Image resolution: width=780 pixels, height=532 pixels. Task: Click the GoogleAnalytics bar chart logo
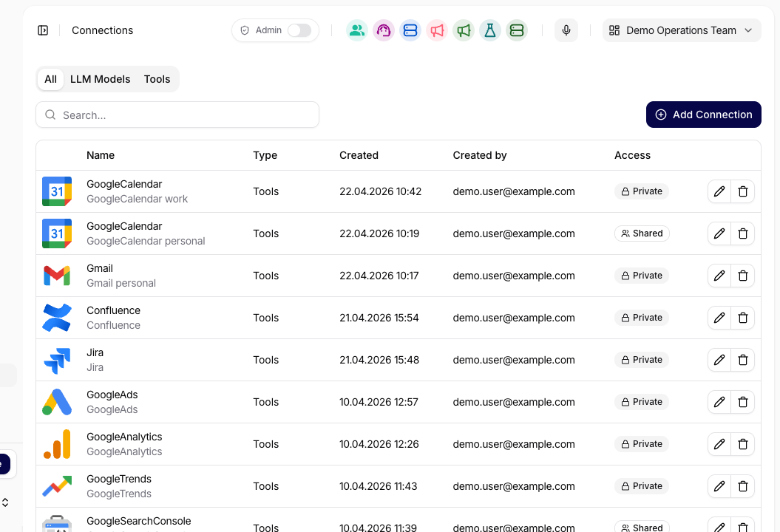click(57, 444)
